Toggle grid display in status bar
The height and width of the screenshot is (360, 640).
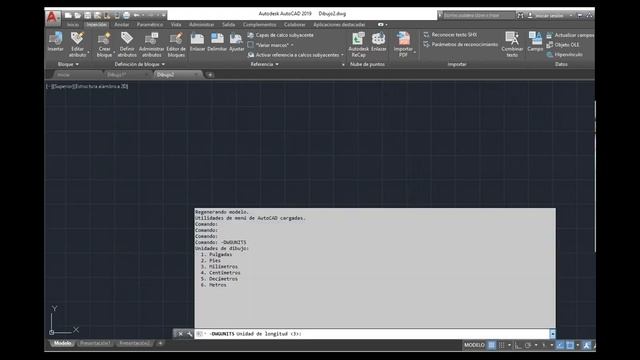(492, 345)
